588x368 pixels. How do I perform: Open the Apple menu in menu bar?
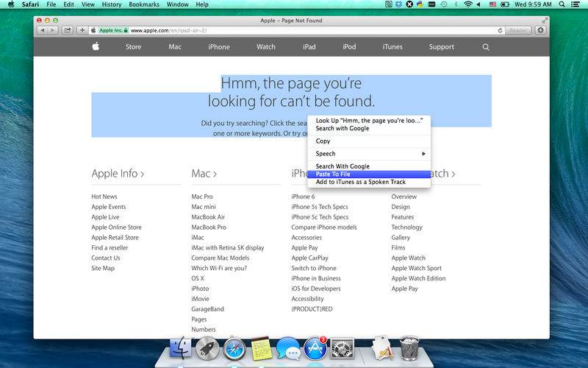11,4
